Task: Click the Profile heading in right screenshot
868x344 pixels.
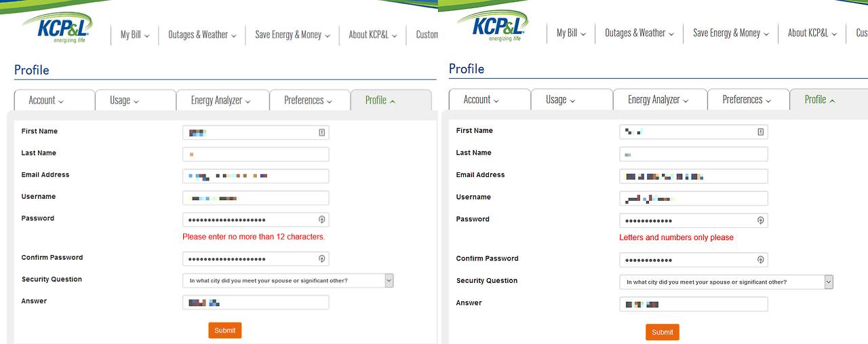Action: click(x=467, y=69)
